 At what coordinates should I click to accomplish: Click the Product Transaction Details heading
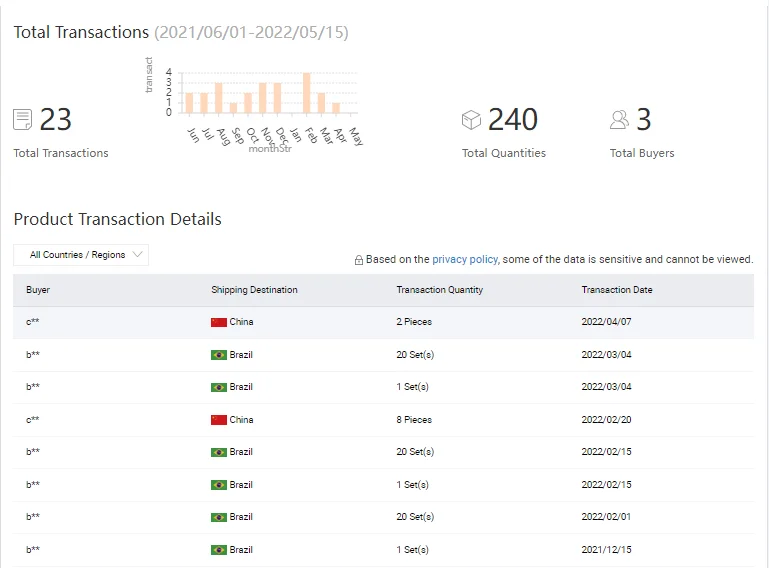click(x=117, y=219)
